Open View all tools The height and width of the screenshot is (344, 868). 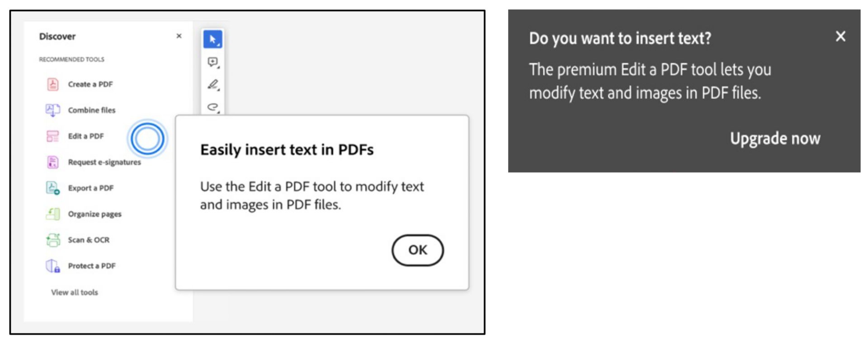(75, 292)
